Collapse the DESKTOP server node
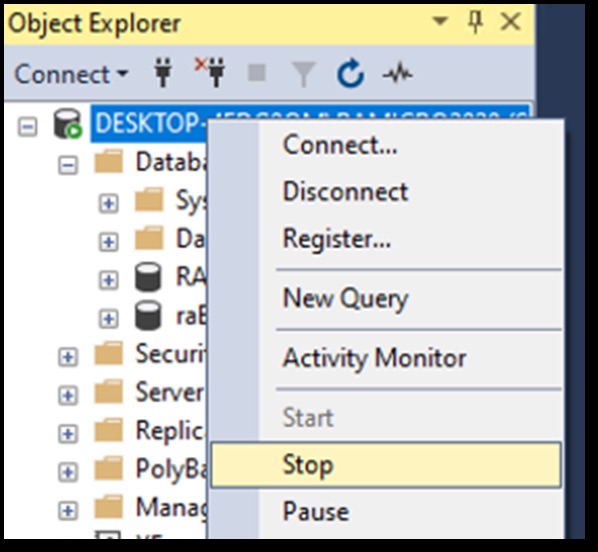This screenshot has height=552, width=598. pos(27,127)
